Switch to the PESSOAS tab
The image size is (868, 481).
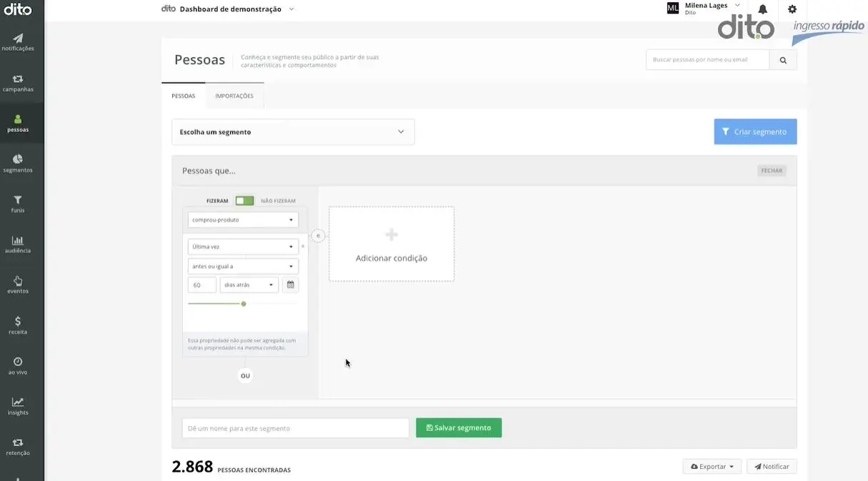coord(184,96)
